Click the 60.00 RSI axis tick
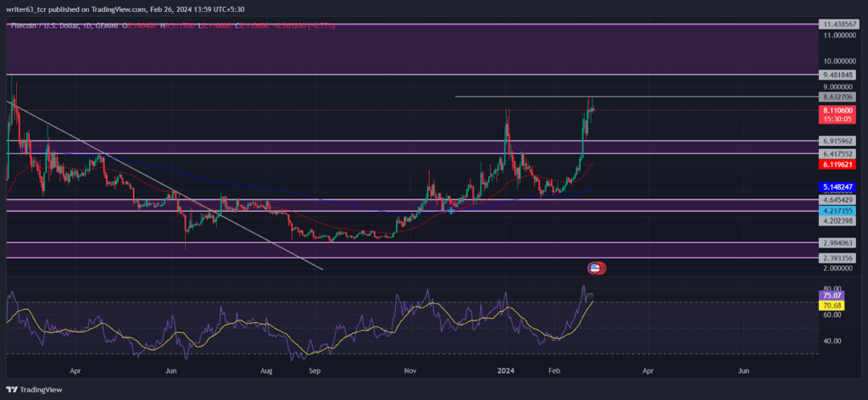 pyautogui.click(x=832, y=314)
